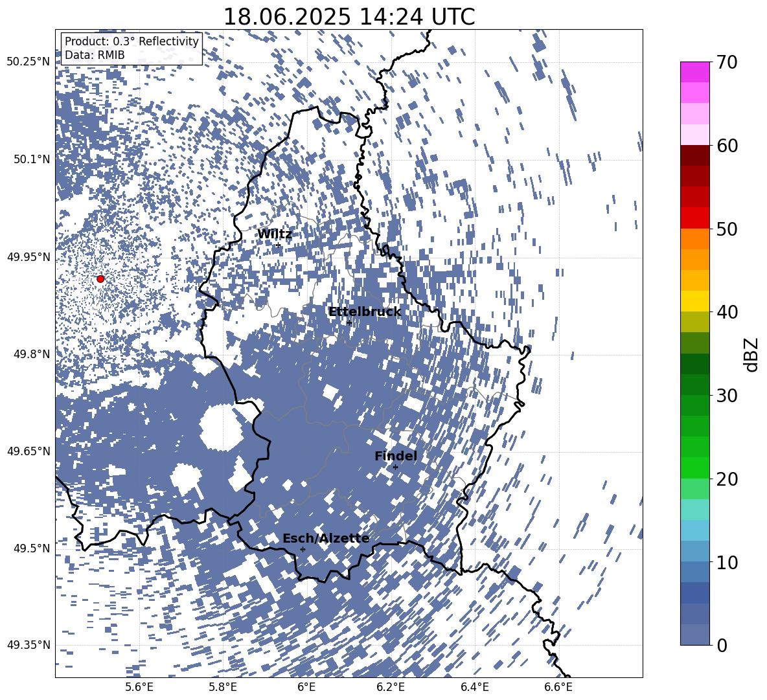This screenshot has width=767, height=700.
Task: Click the yellow colorbar segment near 40
Action: 695,302
